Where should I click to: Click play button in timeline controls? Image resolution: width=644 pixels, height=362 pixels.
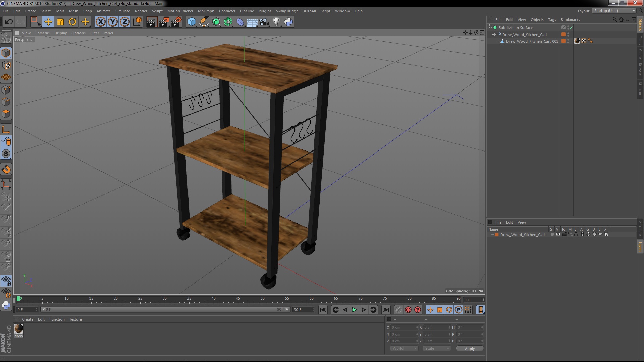354,310
